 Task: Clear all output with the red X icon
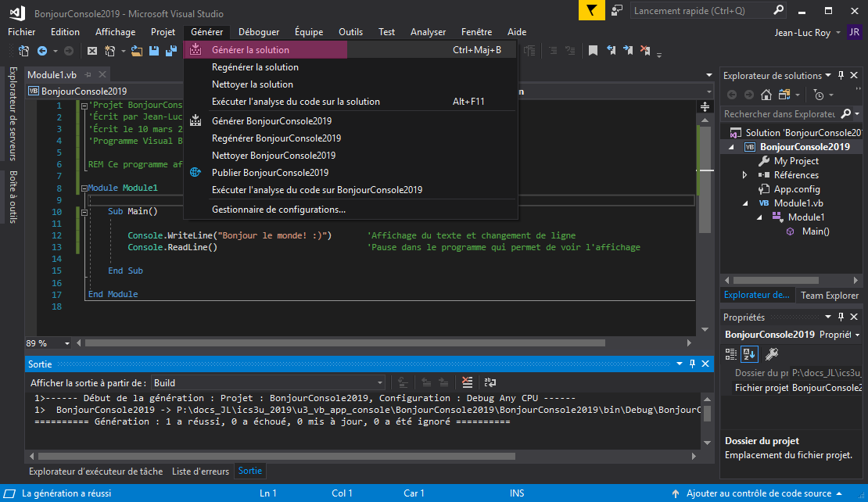click(467, 382)
